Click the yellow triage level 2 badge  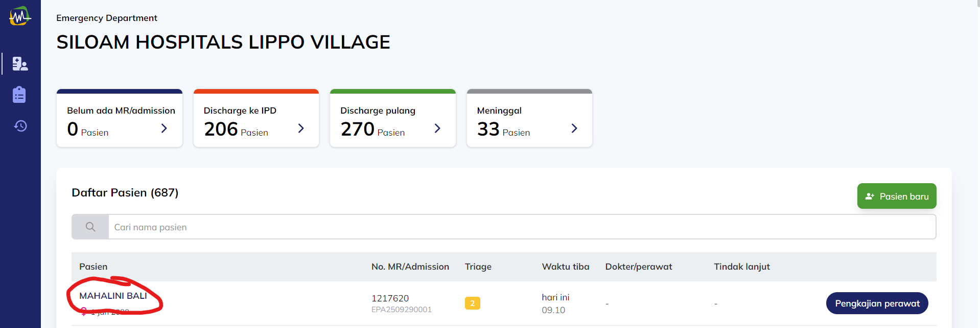point(472,303)
